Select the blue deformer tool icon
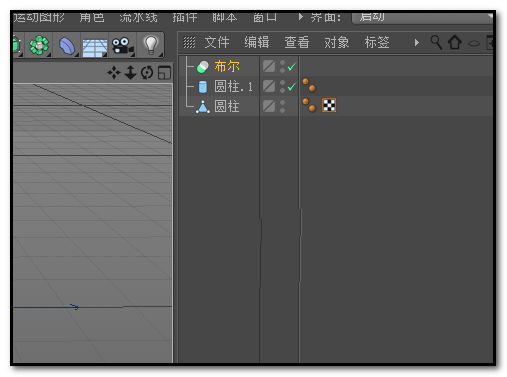Image resolution: width=507 pixels, height=377 pixels. (67, 46)
